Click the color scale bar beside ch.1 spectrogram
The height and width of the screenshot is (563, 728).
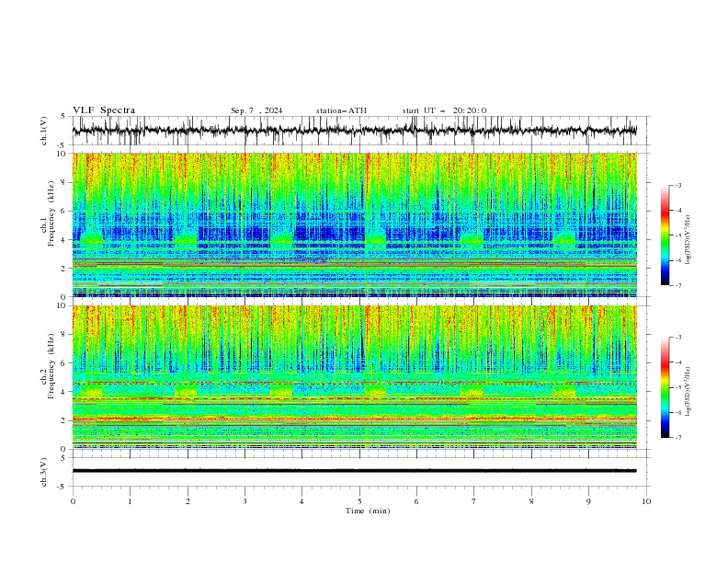[x=665, y=236]
